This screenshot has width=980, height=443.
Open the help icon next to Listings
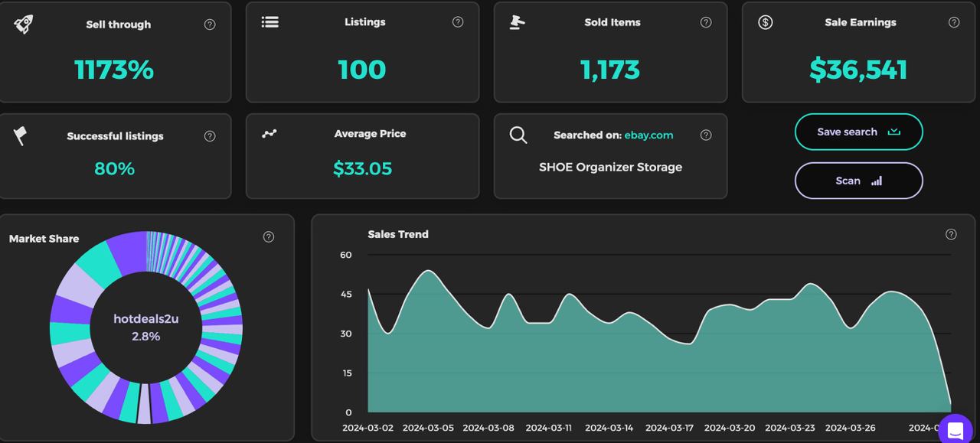point(458,22)
